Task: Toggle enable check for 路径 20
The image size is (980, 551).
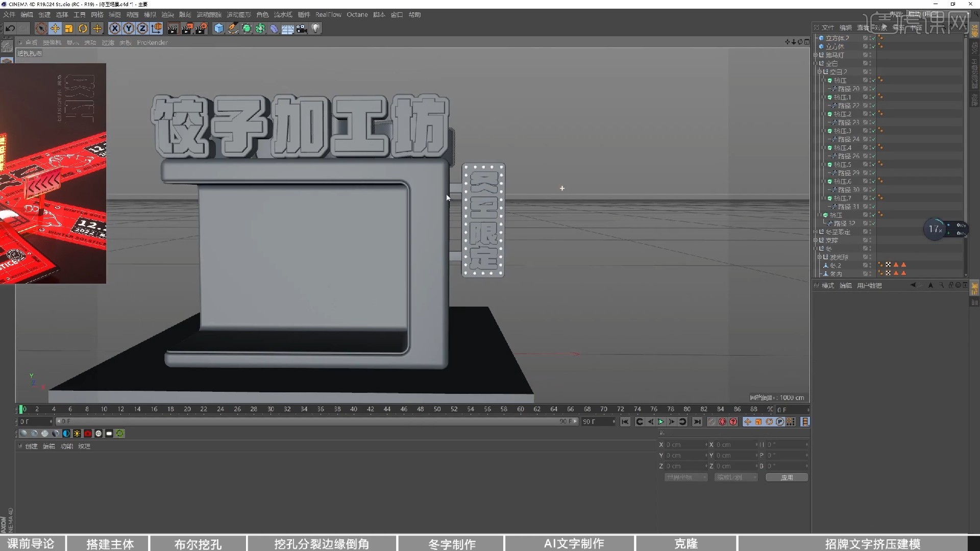Action: coord(873,89)
